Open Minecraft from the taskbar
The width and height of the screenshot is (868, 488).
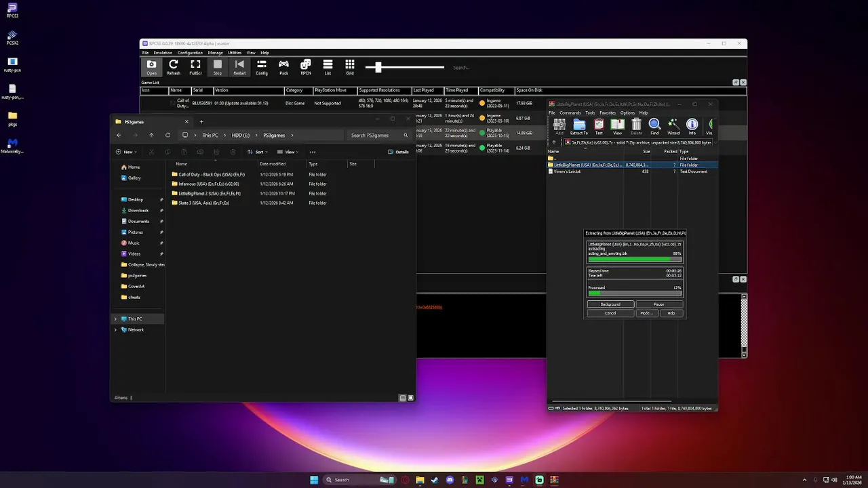[x=479, y=480]
